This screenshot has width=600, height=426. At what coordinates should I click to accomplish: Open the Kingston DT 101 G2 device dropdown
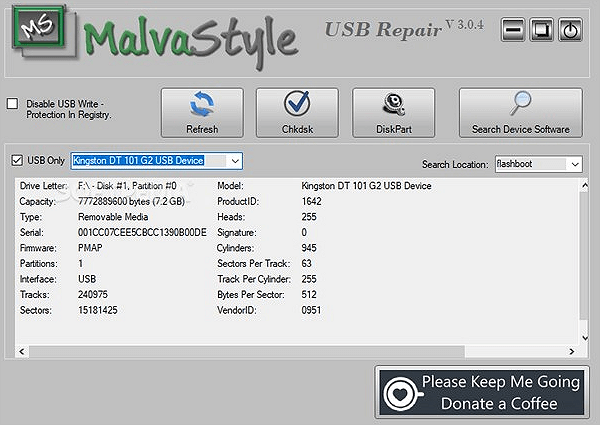click(235, 161)
